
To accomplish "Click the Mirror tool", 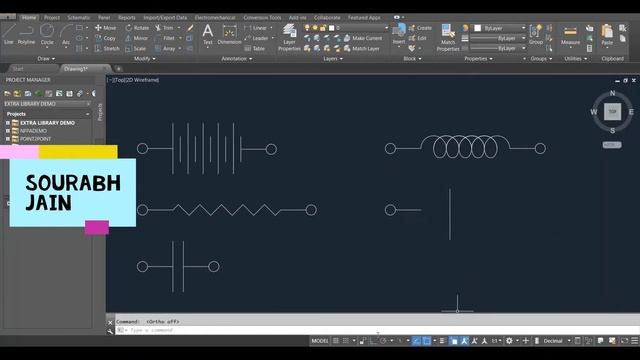I will coord(137,38).
